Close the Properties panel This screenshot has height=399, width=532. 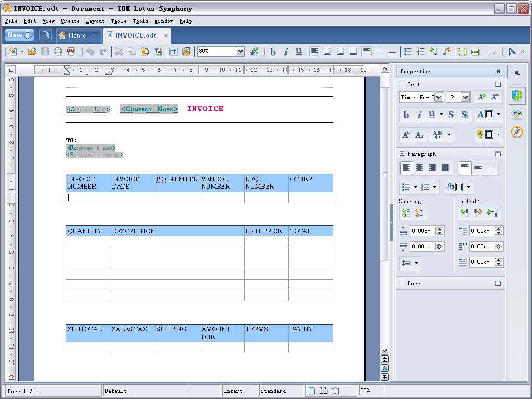click(498, 71)
